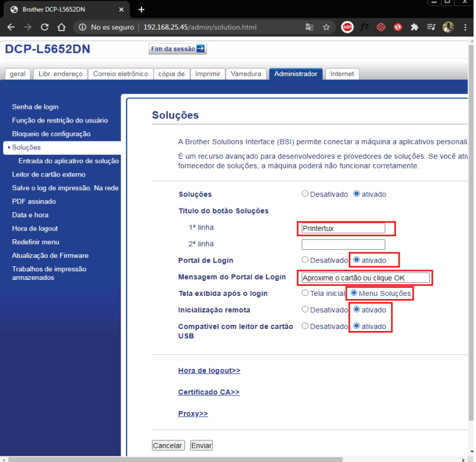The height and width of the screenshot is (462, 476).
Task: Bookmark this page with the star icon
Action: [326, 27]
